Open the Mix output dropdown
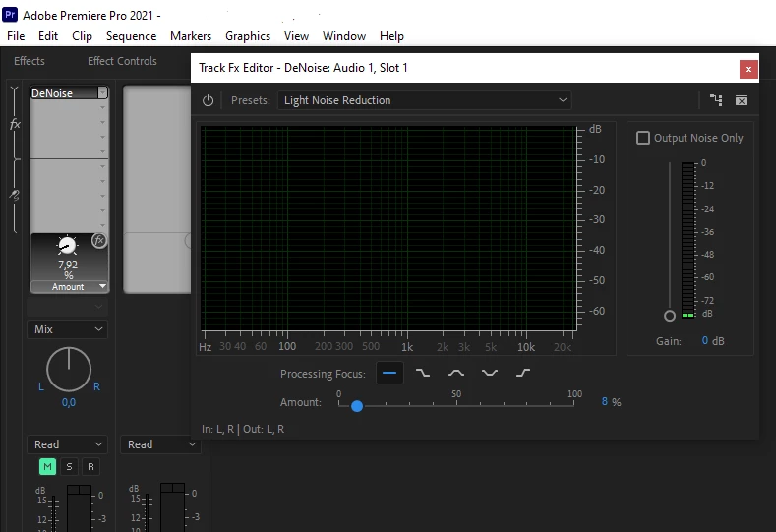Screen dimensions: 776x532 click(x=67, y=329)
